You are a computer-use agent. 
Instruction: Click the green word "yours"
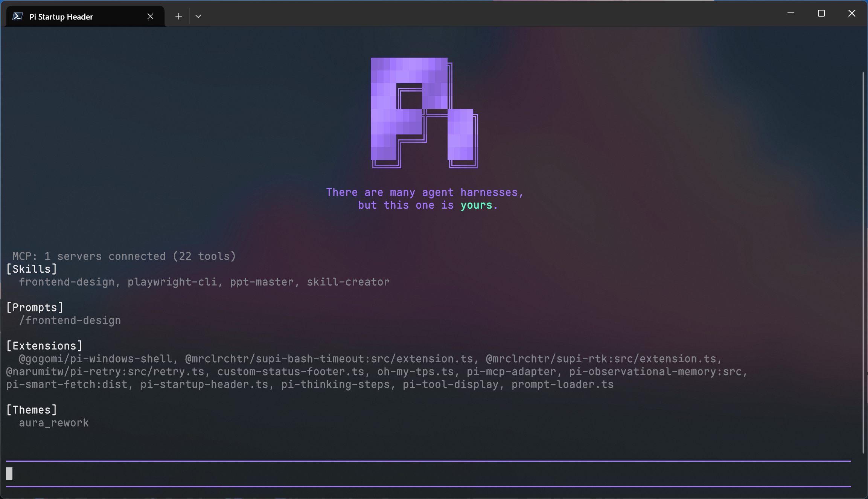[x=477, y=205]
